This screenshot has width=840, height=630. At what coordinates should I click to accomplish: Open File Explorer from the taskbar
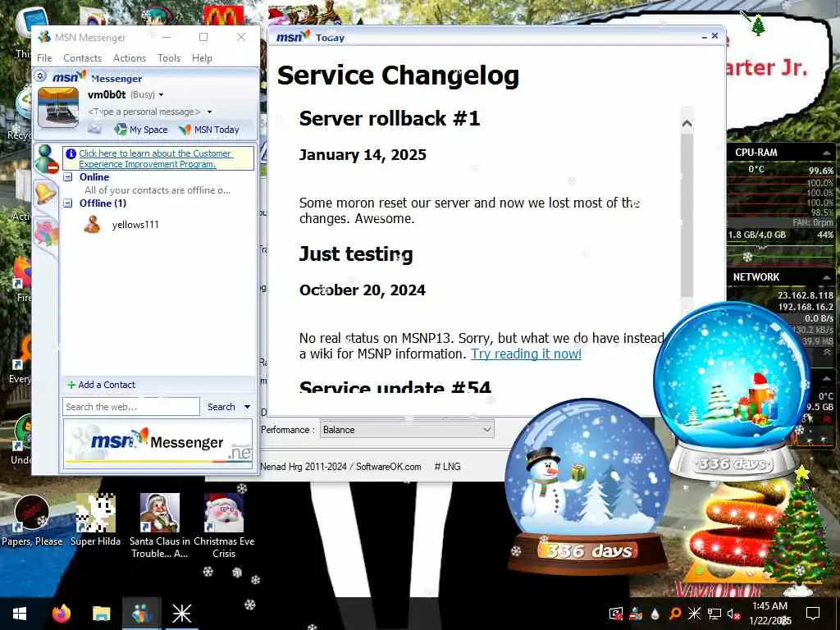coord(101,614)
